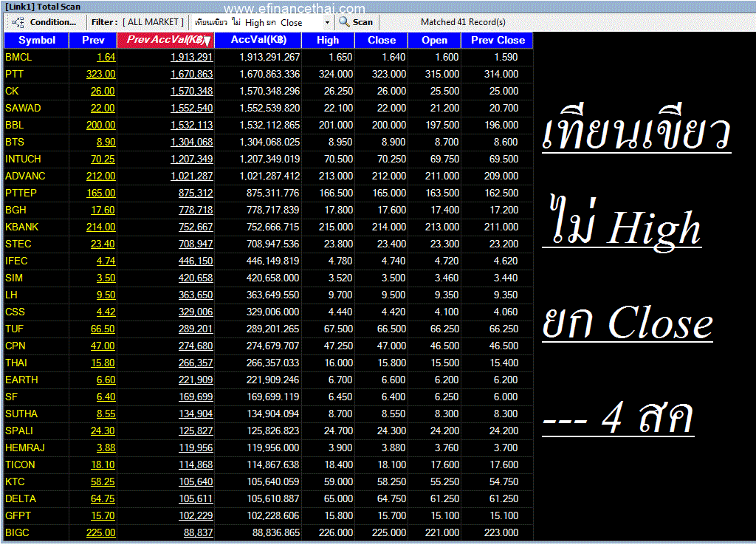This screenshot has width=756, height=545.
Task: Select the THAI symbol
Action: click(16, 363)
